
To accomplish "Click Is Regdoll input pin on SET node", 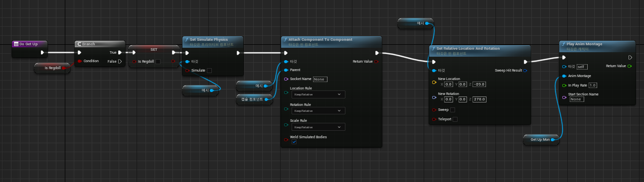I will pyautogui.click(x=134, y=62).
